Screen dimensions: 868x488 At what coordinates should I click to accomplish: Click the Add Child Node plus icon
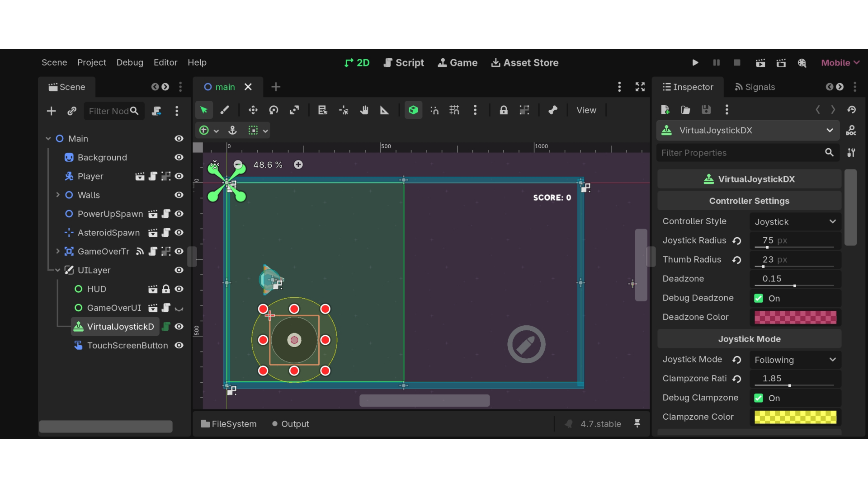pyautogui.click(x=51, y=111)
